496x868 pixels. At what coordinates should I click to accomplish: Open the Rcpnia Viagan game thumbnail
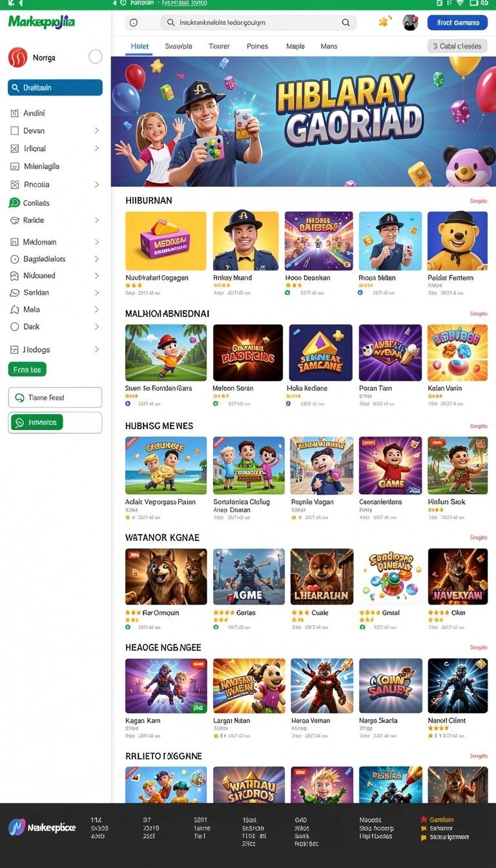(x=322, y=466)
